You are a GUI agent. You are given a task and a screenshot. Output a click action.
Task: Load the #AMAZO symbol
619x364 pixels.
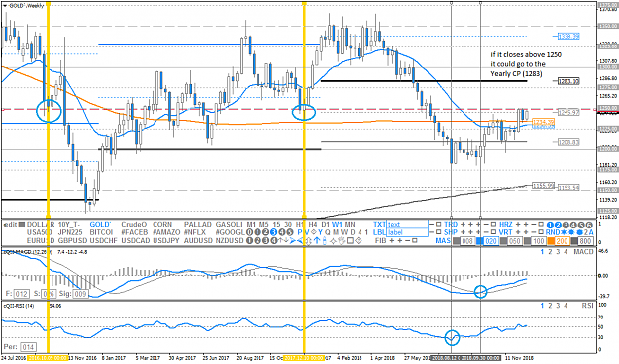click(x=166, y=232)
